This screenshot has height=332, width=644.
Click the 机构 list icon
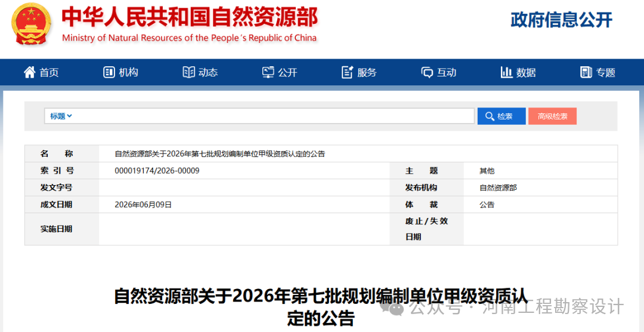coord(109,72)
